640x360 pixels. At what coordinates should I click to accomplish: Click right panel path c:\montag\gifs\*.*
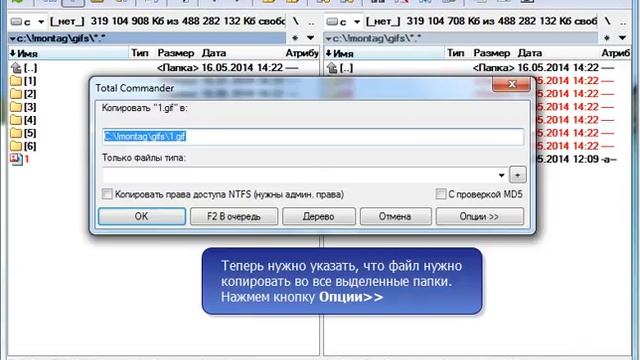461,38
